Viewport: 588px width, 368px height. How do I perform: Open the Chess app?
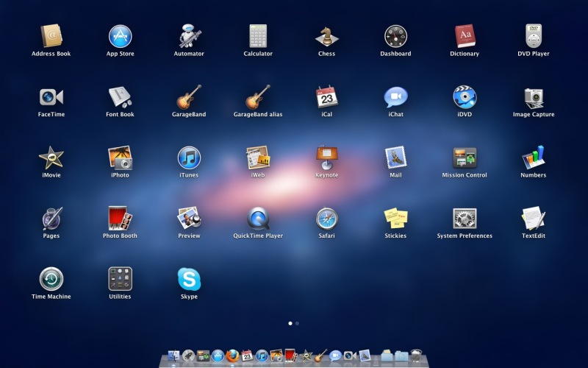(326, 36)
